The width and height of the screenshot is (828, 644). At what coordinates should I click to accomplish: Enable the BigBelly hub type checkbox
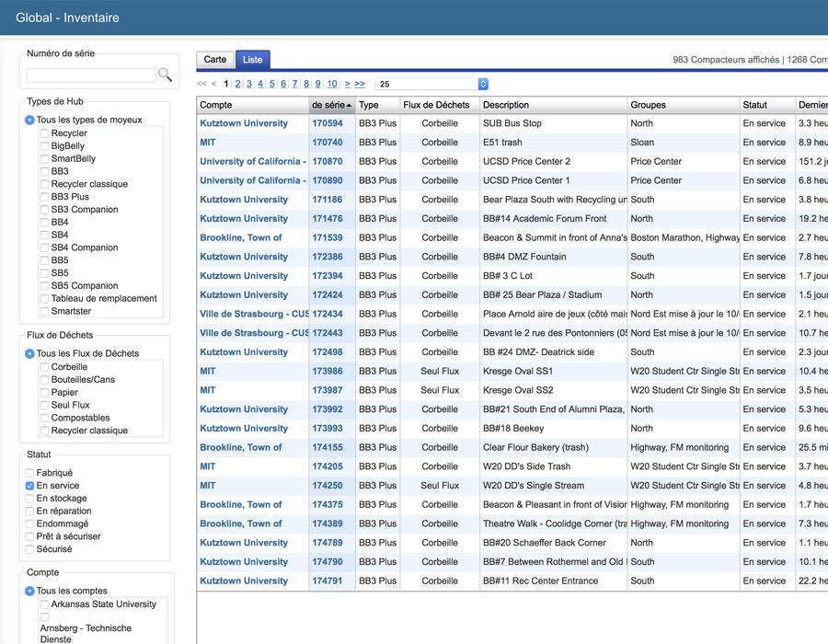[x=44, y=146]
